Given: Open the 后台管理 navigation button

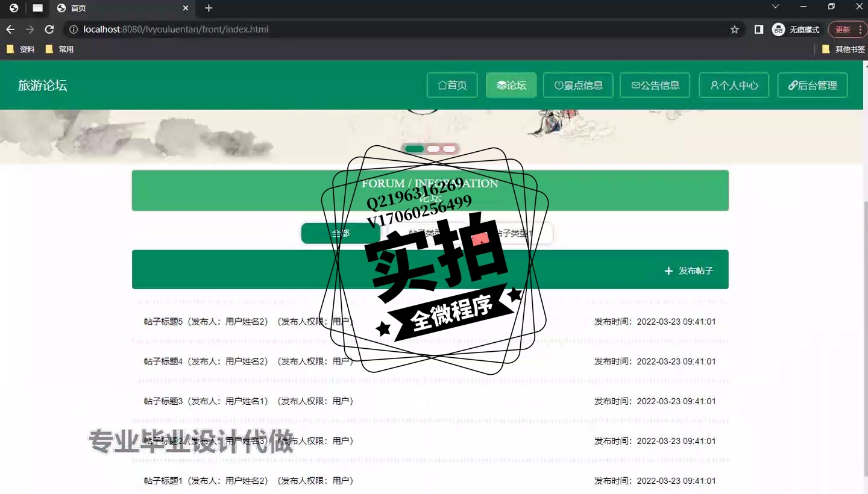Looking at the screenshot, I should pyautogui.click(x=813, y=85).
